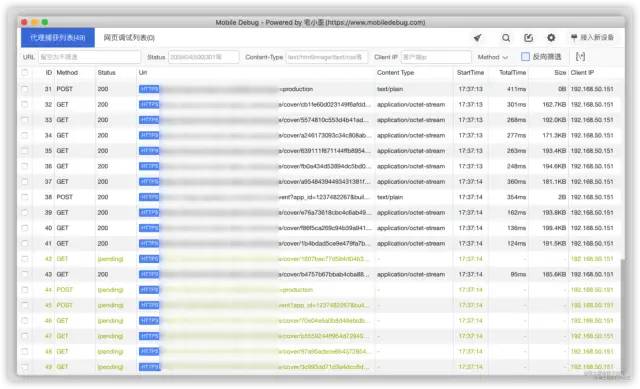Check the checkbox for pending row 45
640x389 pixels.
[25, 305]
